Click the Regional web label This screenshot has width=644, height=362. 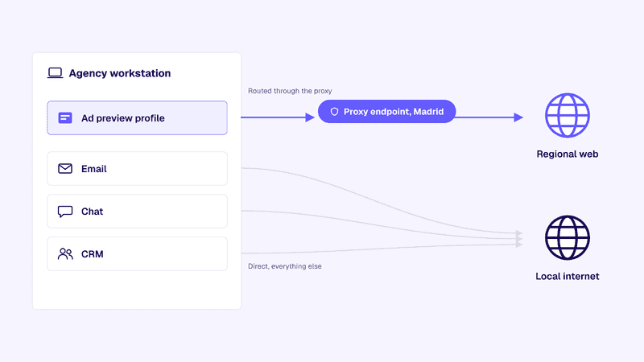(x=568, y=154)
